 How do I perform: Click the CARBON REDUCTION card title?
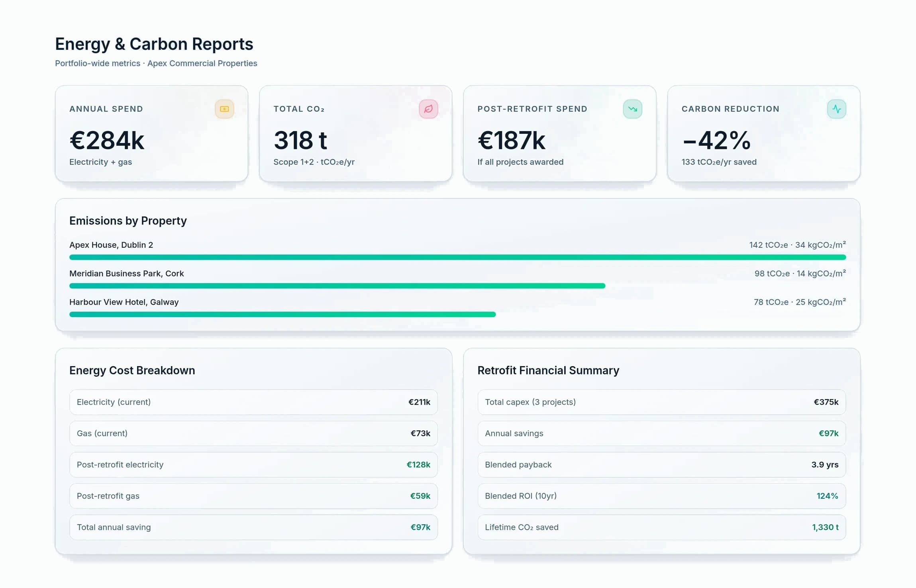[730, 109]
